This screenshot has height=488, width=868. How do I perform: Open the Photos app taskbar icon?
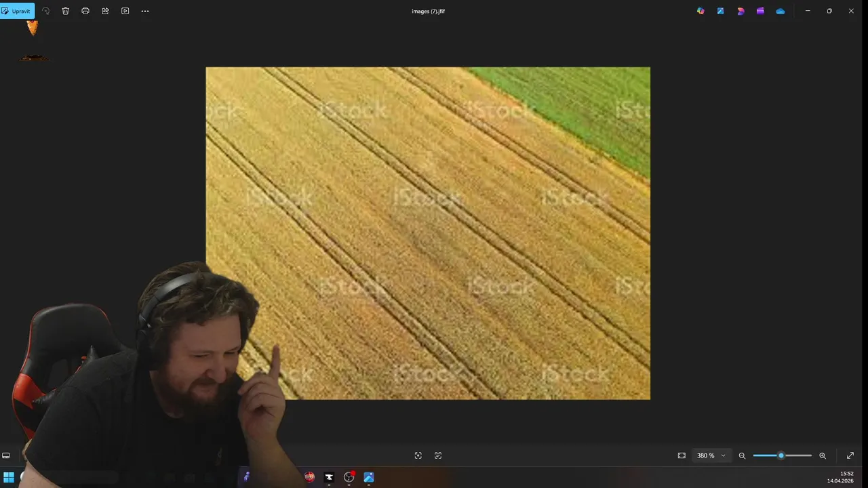click(x=369, y=477)
